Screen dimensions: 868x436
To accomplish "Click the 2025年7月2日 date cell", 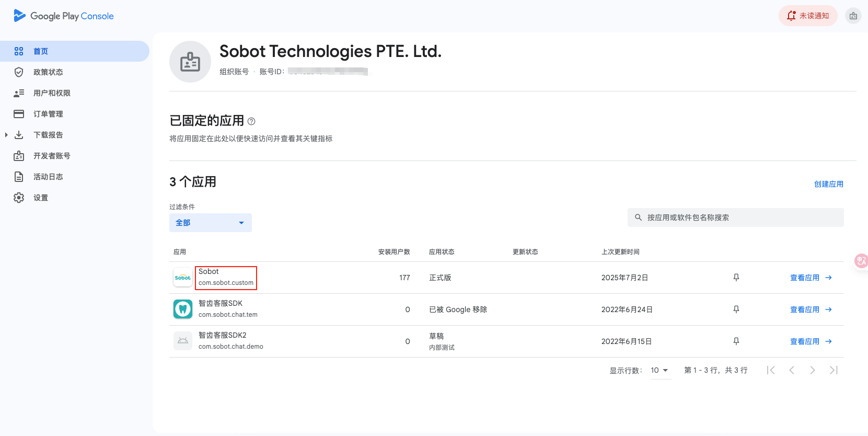I will [x=625, y=278].
